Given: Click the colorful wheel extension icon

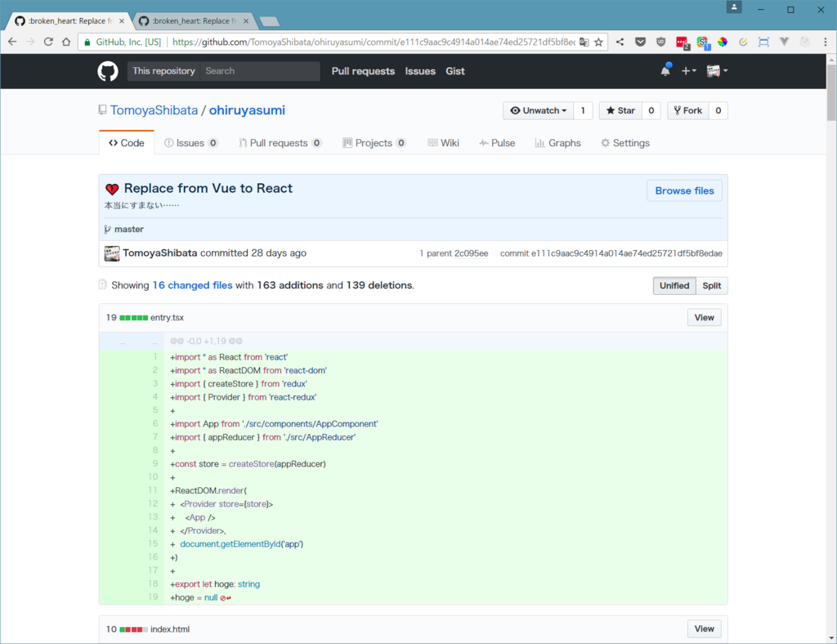Looking at the screenshot, I should [x=723, y=42].
